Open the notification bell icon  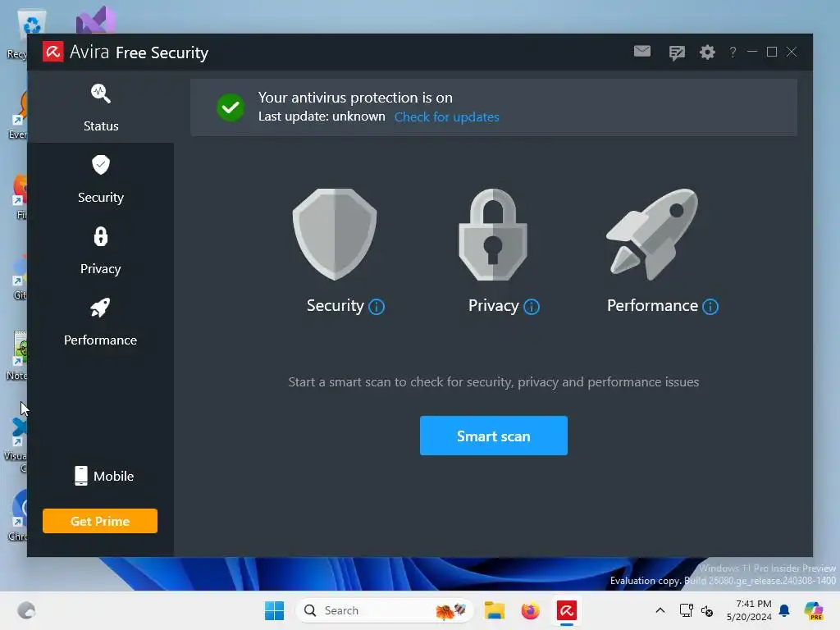coord(784,610)
